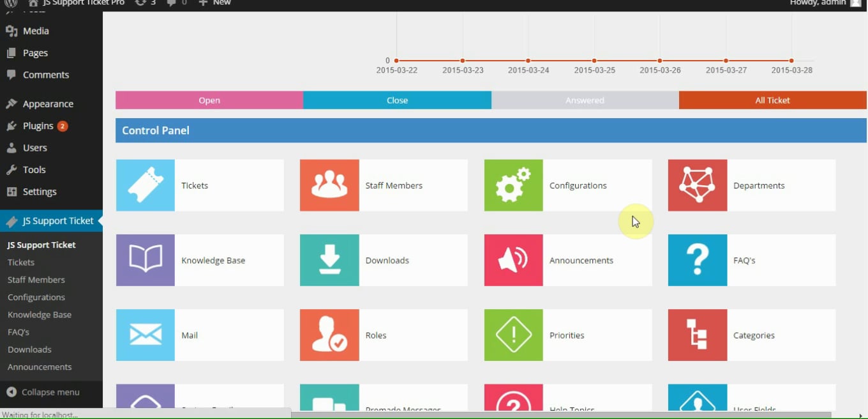This screenshot has width=868, height=419.
Task: Switch to the blue Close tab
Action: [397, 100]
